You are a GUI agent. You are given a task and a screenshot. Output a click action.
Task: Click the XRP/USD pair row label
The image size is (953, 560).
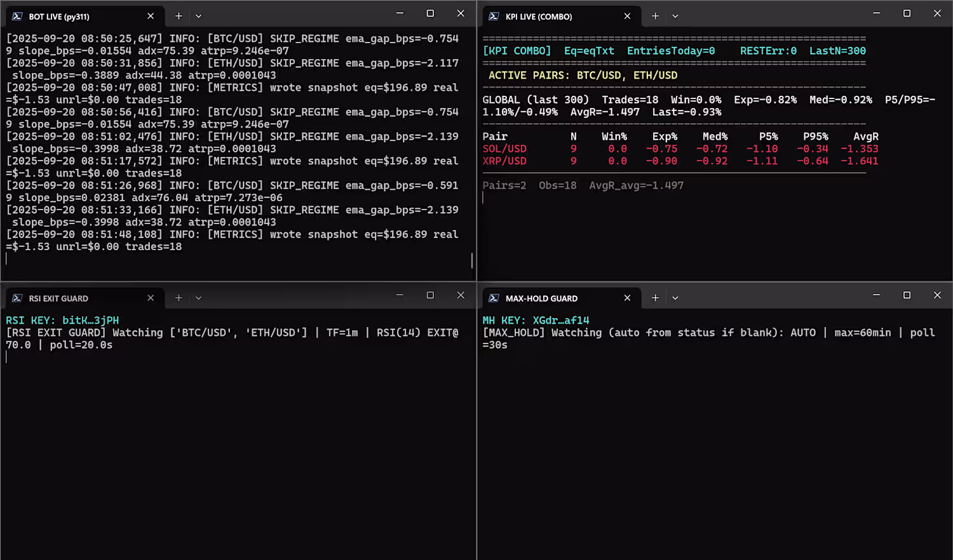[x=504, y=161]
